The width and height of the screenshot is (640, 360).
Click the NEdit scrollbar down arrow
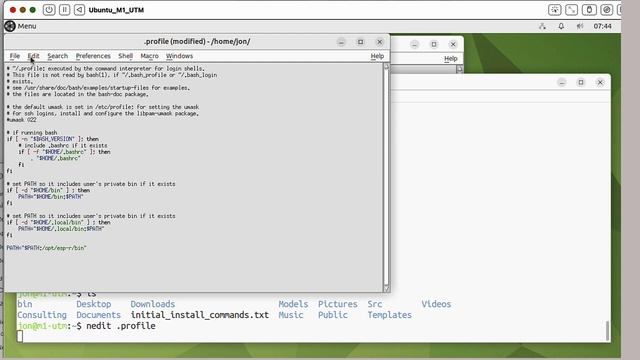pyautogui.click(x=387, y=289)
